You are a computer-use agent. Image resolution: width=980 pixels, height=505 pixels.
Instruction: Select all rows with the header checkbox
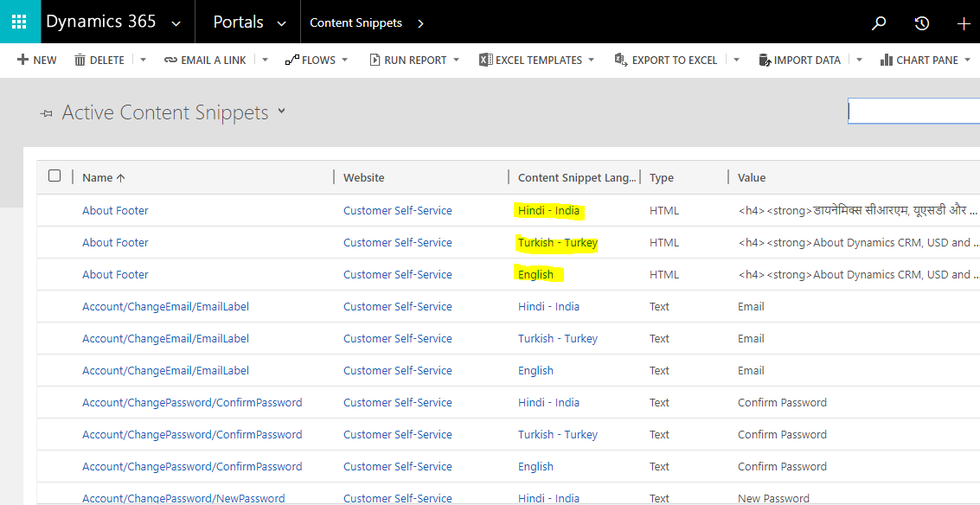[54, 175]
